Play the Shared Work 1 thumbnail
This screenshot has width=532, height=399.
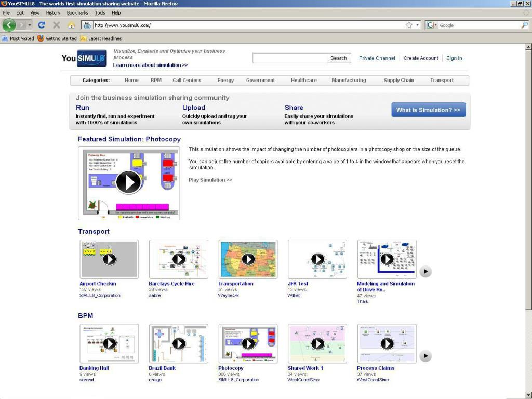[317, 344]
